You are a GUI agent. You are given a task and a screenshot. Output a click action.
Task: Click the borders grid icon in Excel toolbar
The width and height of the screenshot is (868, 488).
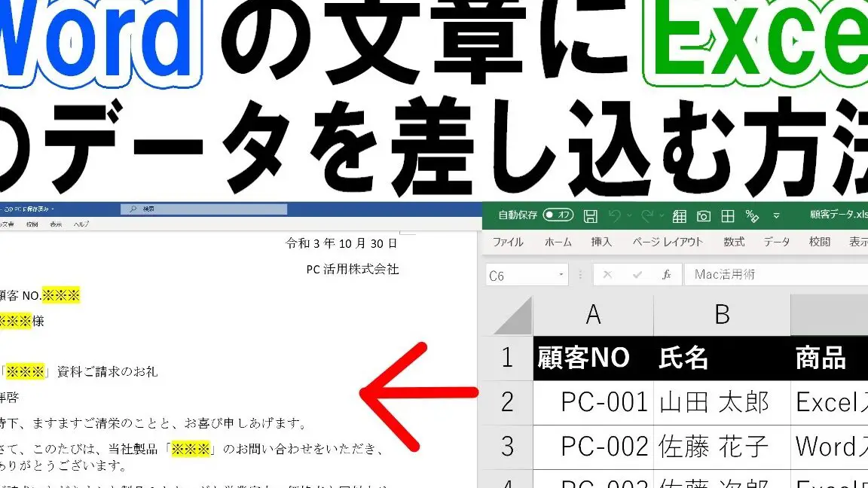[727, 216]
